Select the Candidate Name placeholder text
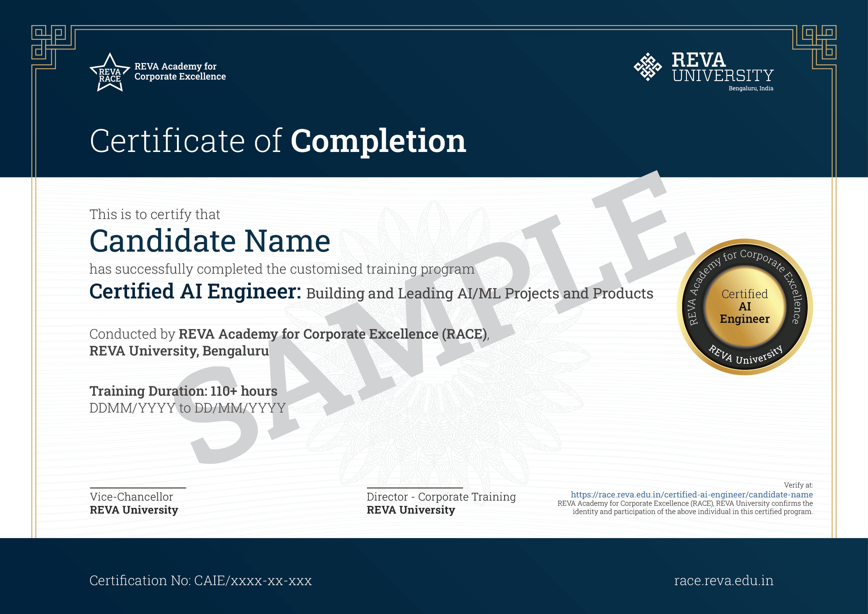Image resolution: width=868 pixels, height=614 pixels. 210,241
